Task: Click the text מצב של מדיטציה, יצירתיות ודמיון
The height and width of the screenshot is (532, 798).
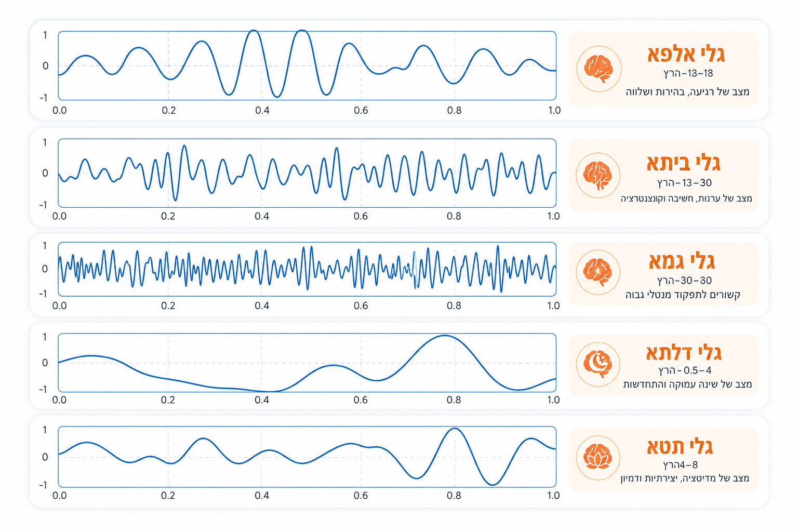Action: (685, 478)
